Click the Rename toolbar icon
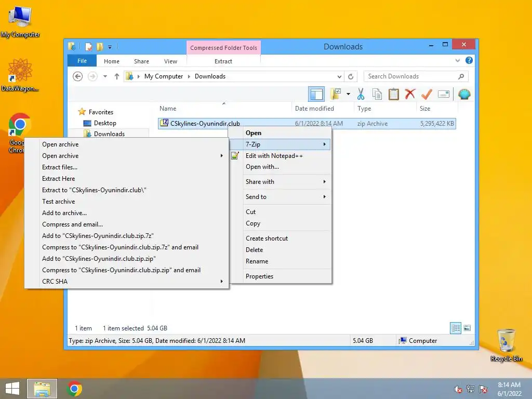 444,94
